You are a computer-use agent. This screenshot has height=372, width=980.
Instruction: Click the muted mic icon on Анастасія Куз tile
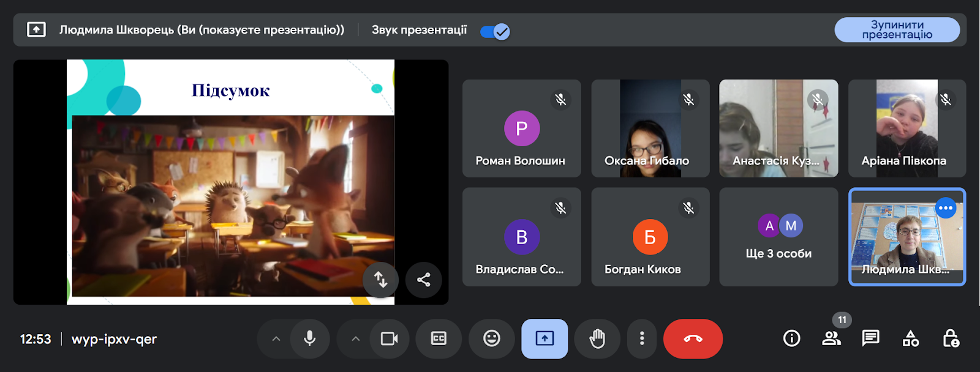point(817,100)
